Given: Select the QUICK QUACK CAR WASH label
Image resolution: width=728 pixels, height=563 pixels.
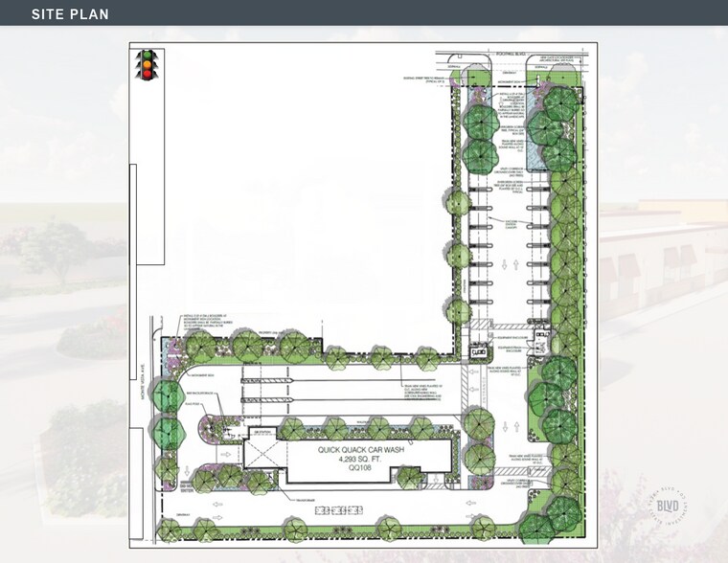Looking at the screenshot, I should [x=361, y=450].
